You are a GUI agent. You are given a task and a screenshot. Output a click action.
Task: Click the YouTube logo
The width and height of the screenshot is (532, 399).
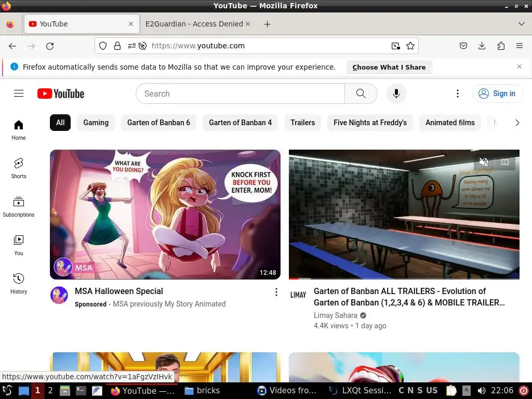pos(61,94)
